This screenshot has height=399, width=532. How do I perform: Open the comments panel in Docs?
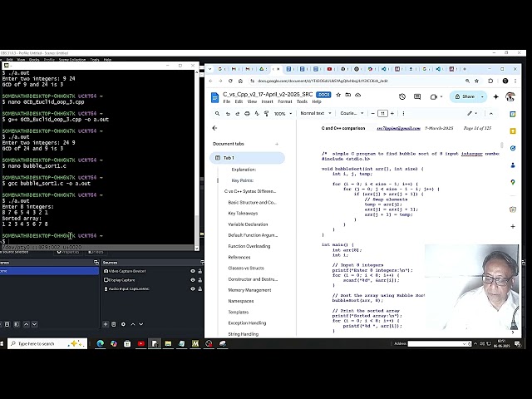417,96
